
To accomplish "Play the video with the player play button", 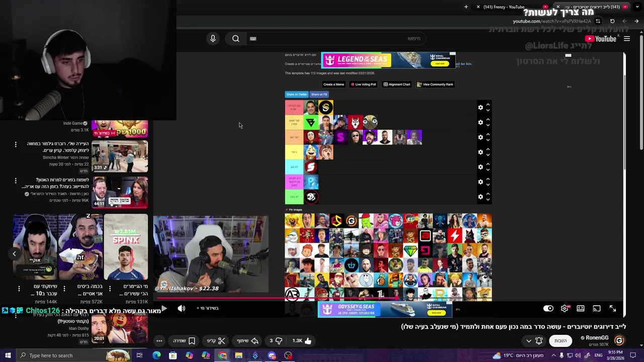I will [164, 308].
